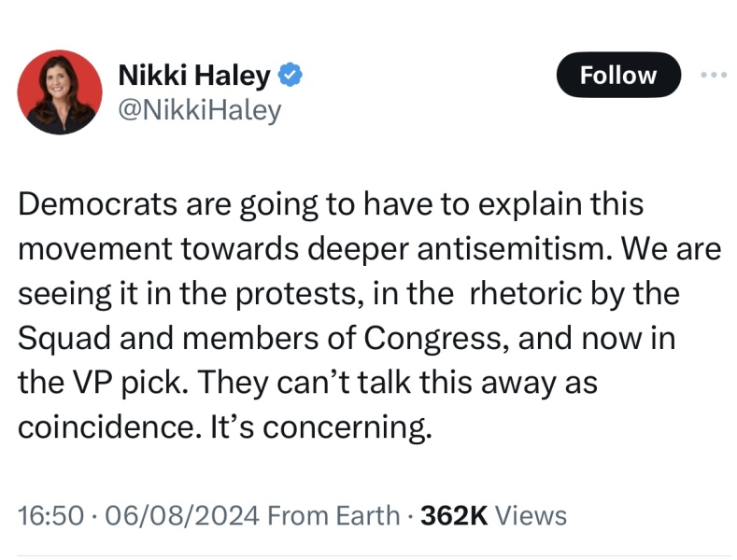Click the word Views after 362K

pyautogui.click(x=530, y=514)
